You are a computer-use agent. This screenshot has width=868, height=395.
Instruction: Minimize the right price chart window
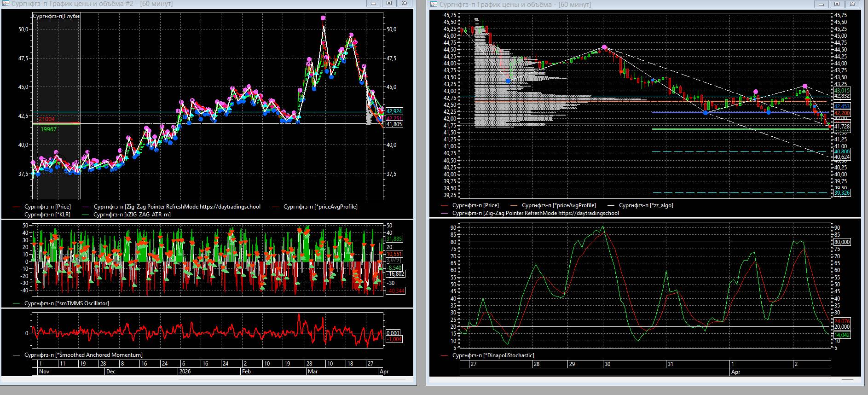coord(821,4)
